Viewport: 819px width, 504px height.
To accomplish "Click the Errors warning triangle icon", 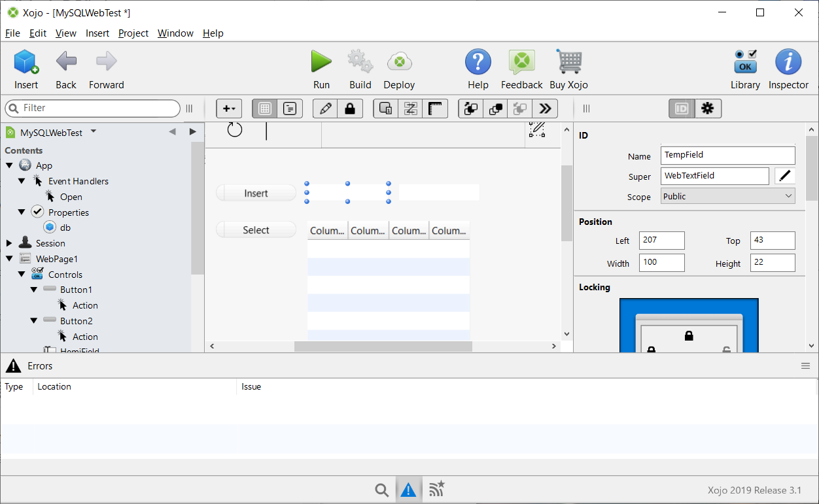I will click(408, 490).
